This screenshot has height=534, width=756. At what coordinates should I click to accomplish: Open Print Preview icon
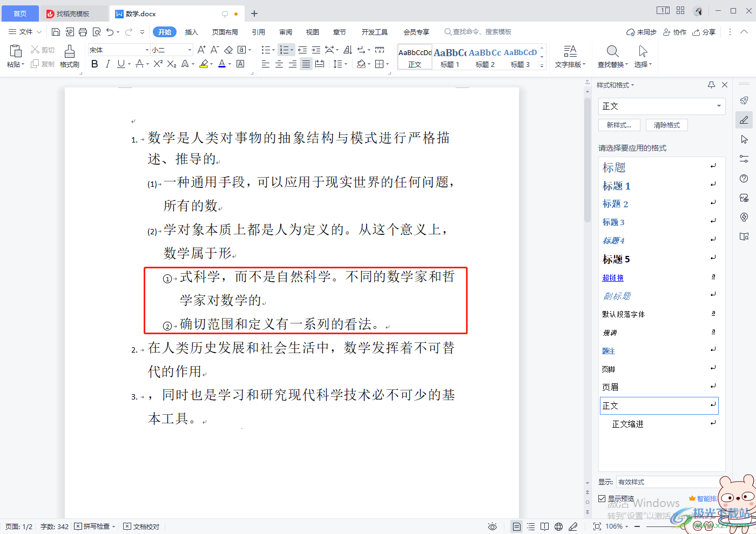pyautogui.click(x=97, y=32)
